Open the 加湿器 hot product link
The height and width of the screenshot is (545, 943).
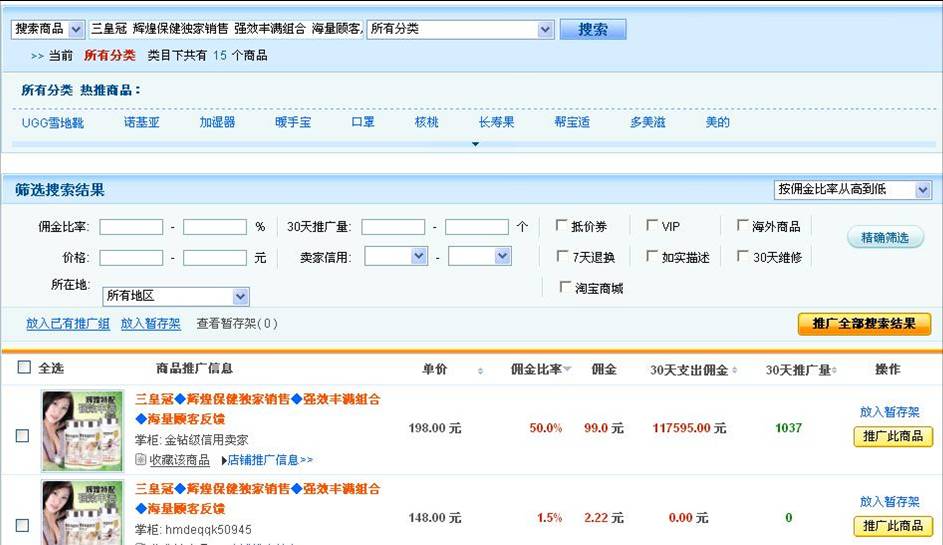pyautogui.click(x=218, y=122)
